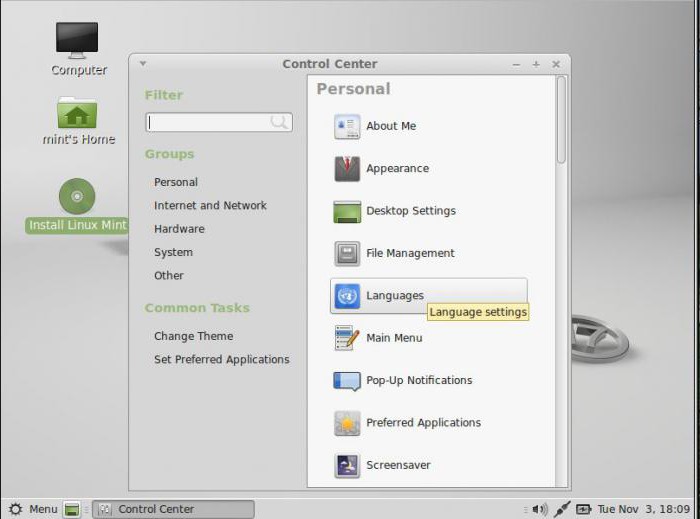Click the About Me label
The image size is (700, 519).
coord(391,126)
